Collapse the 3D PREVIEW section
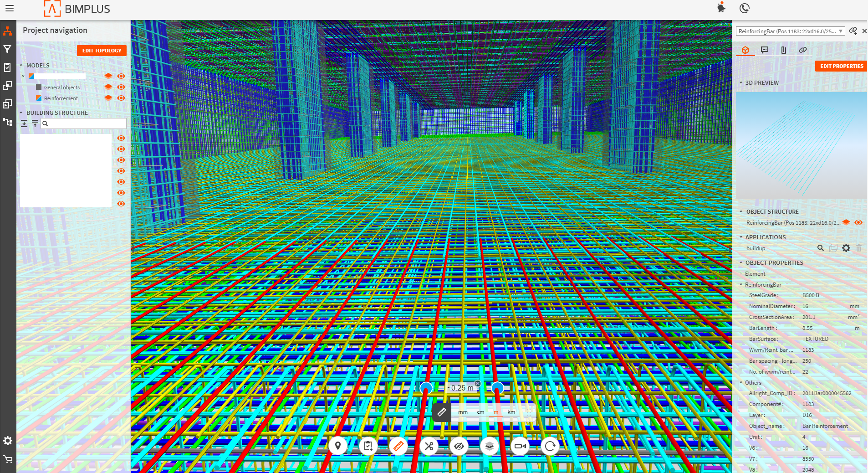Image resolution: width=868 pixels, height=473 pixels. pyautogui.click(x=741, y=83)
